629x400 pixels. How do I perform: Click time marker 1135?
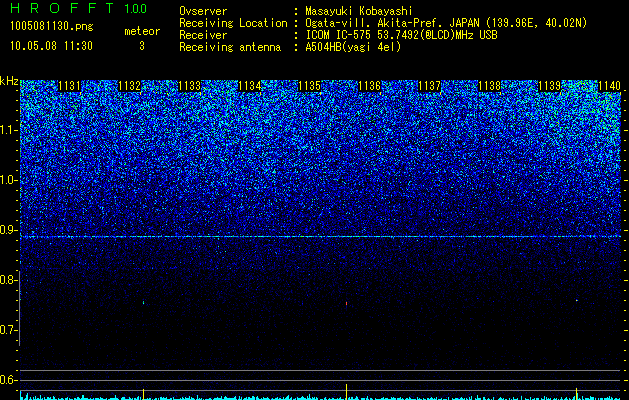point(310,86)
